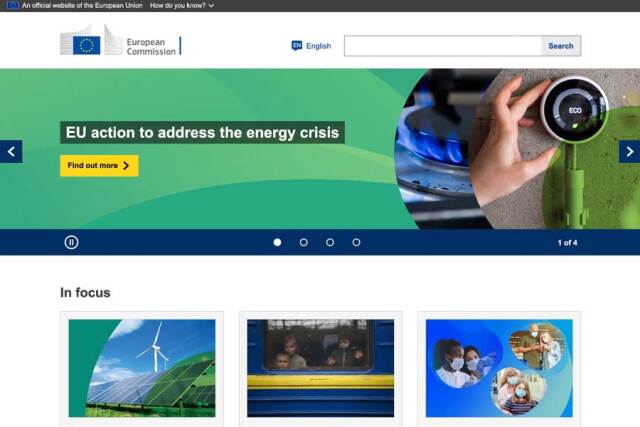Select the fourth carousel slide dot
This screenshot has width=640, height=427.
tap(356, 242)
